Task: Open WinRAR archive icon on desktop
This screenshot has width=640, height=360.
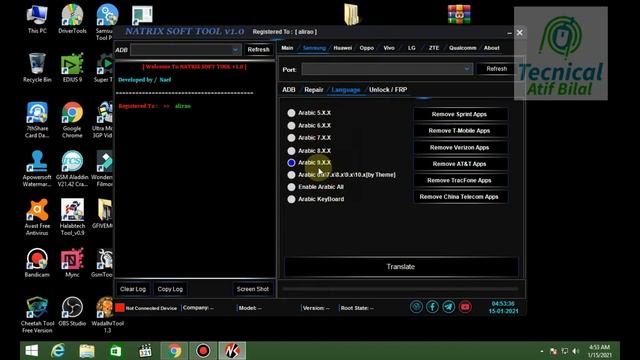Action: 459,14
